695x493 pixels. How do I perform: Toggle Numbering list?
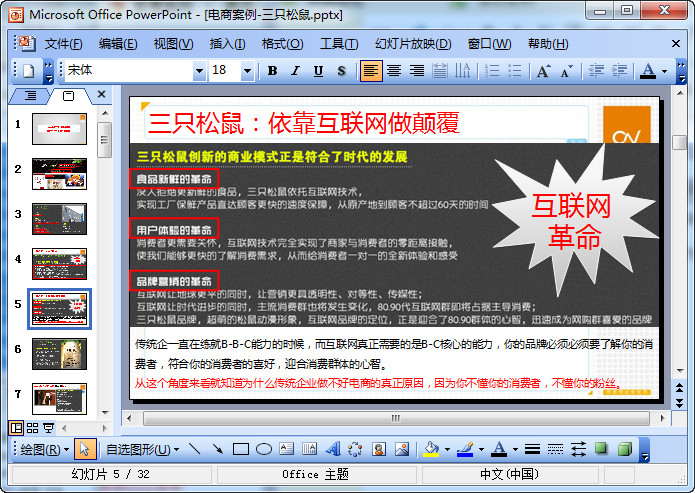pyautogui.click(x=492, y=71)
